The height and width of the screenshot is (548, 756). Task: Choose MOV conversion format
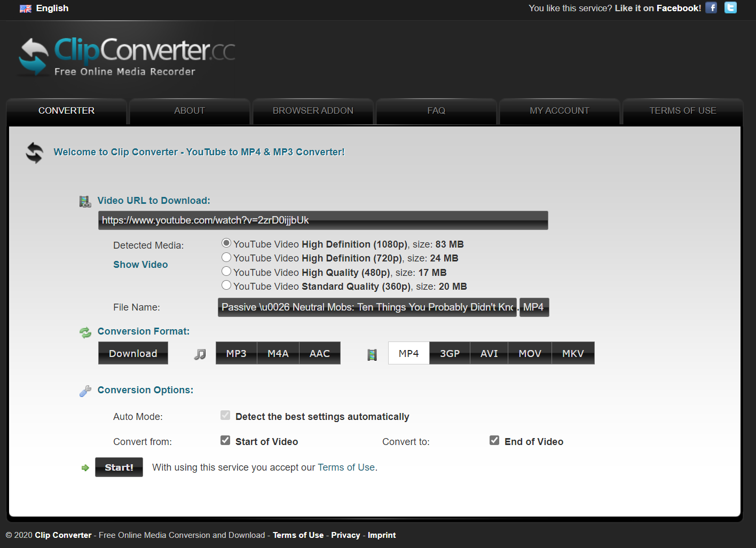click(530, 353)
